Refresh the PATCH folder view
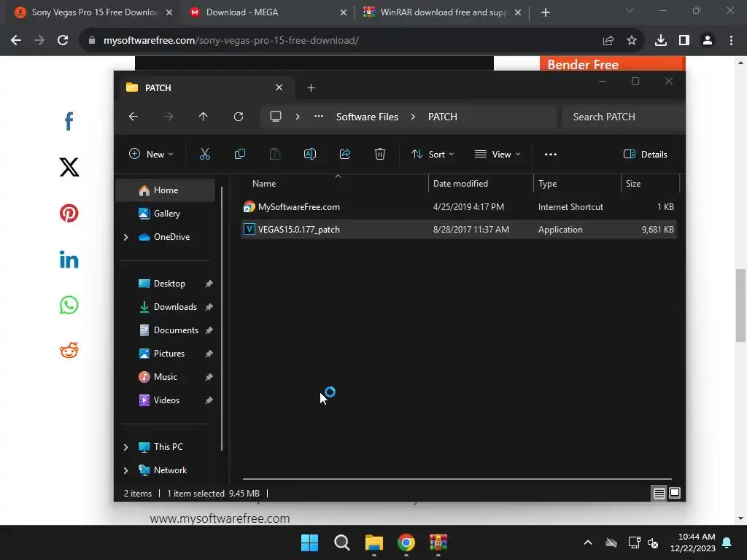This screenshot has height=560, width=747. [239, 117]
